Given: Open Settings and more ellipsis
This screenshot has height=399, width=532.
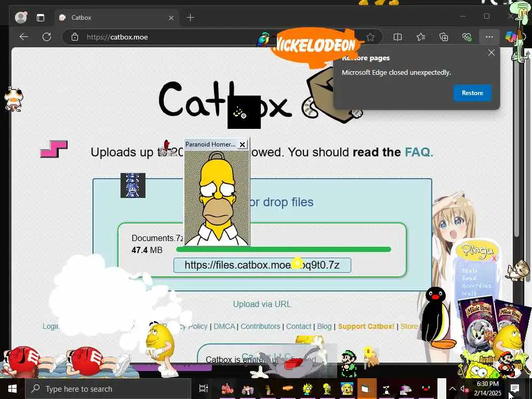Looking at the screenshot, I should click(489, 37).
